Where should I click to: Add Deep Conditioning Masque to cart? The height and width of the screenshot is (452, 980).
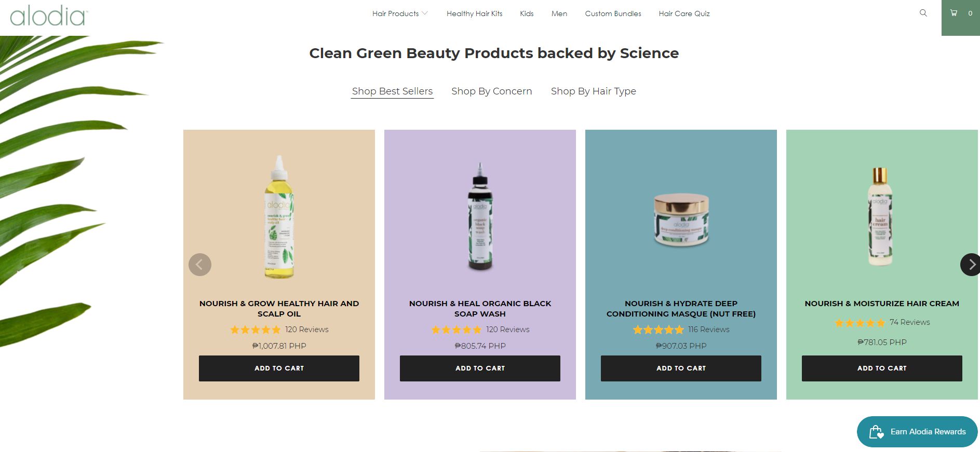681,368
